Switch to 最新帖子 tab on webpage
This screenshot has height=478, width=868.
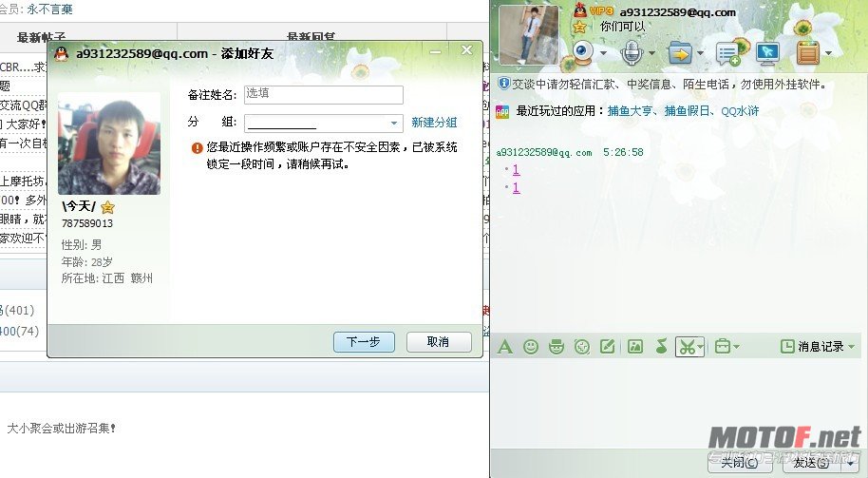(42, 37)
